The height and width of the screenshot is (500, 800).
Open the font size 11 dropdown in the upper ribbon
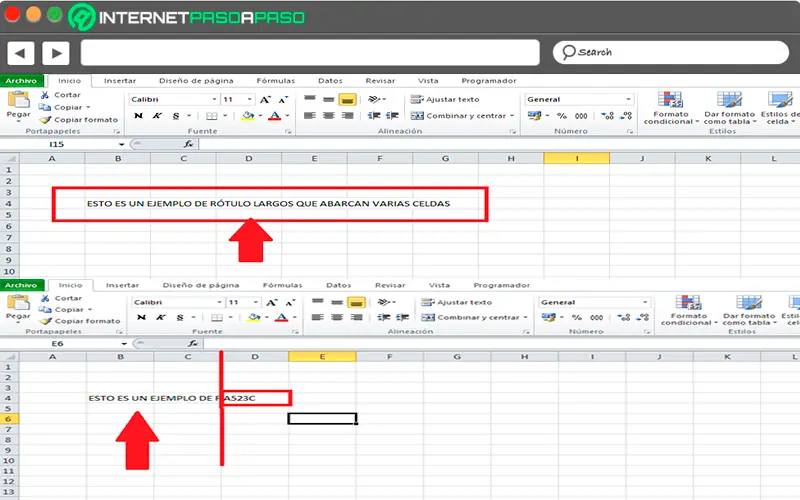[249, 99]
